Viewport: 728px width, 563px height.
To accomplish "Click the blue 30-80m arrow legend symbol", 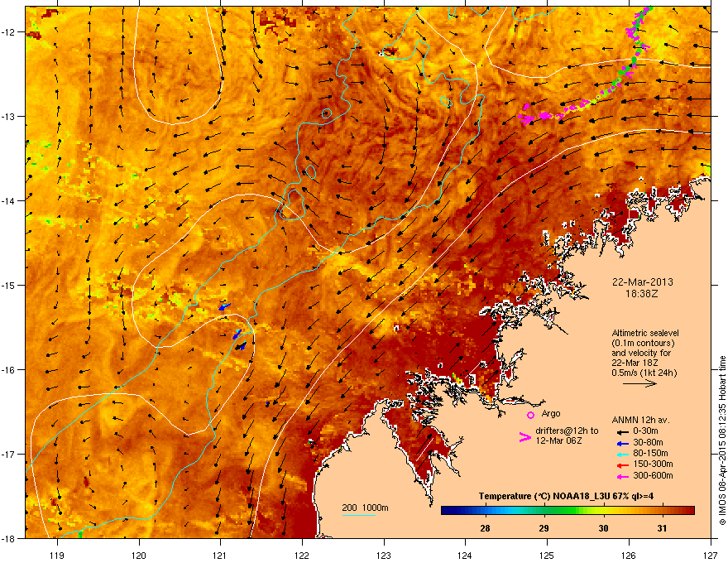I will pyautogui.click(x=621, y=443).
